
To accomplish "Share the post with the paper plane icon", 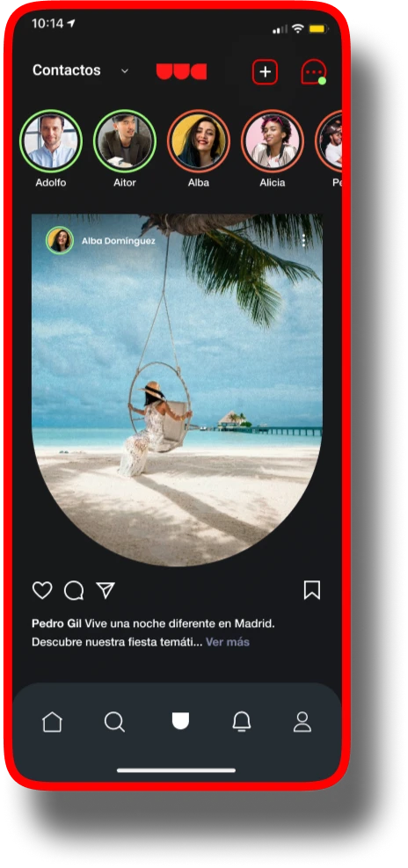I will click(106, 590).
